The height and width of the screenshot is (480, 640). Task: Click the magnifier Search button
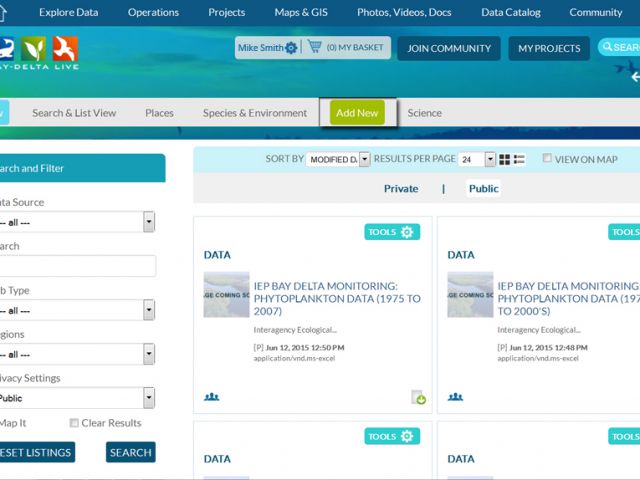click(619, 47)
